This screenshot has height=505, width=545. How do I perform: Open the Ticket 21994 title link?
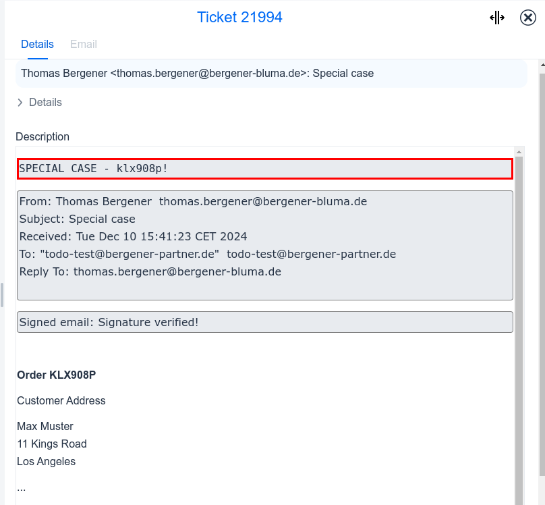click(239, 17)
